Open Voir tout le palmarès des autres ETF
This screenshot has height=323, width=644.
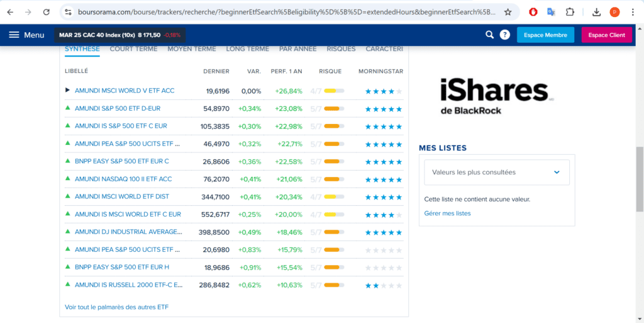click(x=116, y=307)
